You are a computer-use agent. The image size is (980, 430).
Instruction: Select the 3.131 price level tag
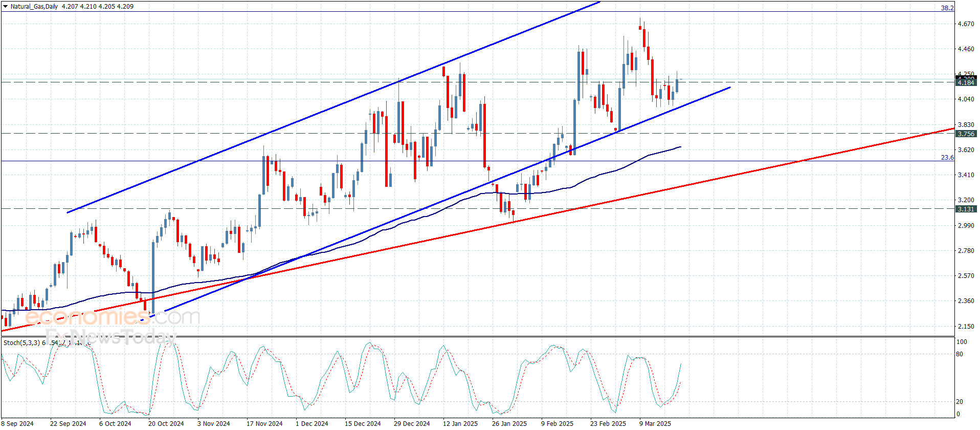pyautogui.click(x=966, y=209)
